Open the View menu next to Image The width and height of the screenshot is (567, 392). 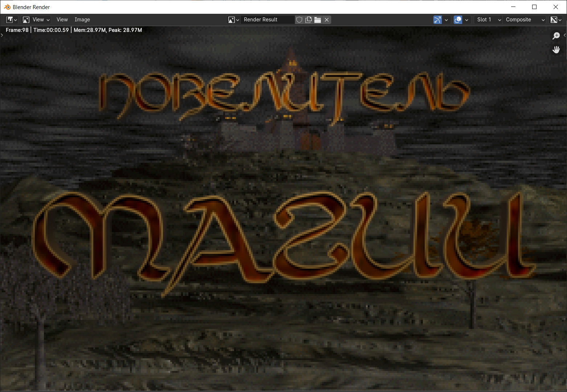tap(62, 20)
